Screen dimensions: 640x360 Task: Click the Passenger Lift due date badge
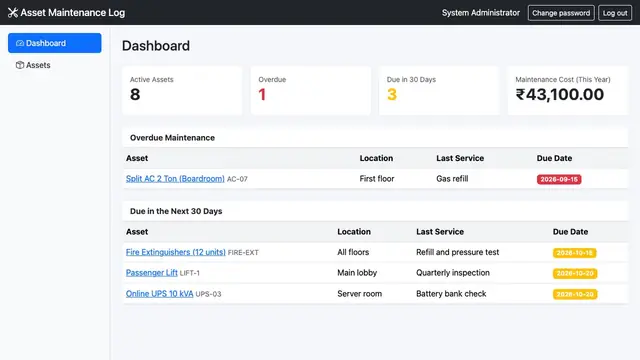click(575, 273)
